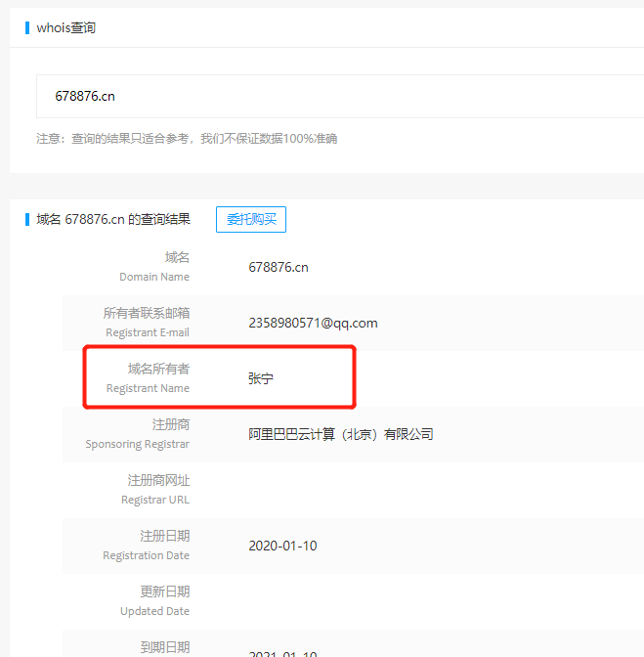Click the 注册商网址 Registrar URL label
Image resolution: width=644 pixels, height=657 pixels.
point(156,490)
